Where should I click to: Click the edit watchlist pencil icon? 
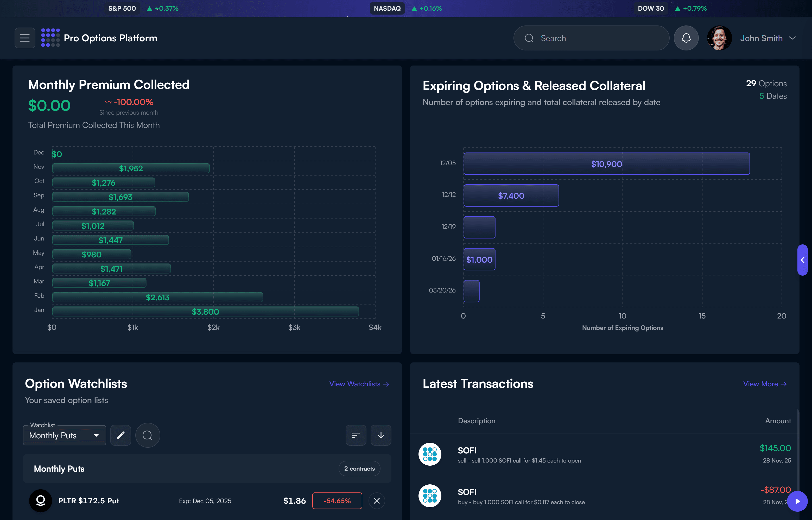(121, 435)
